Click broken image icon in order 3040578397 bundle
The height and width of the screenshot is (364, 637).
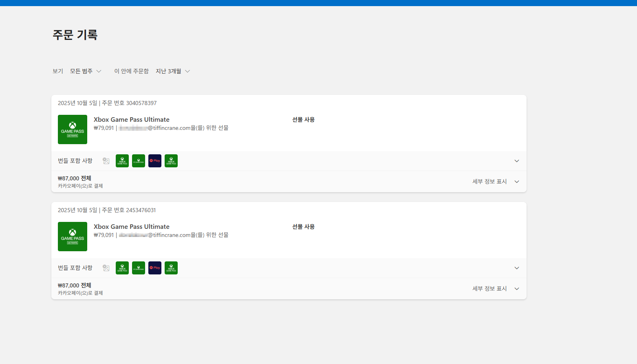click(106, 161)
